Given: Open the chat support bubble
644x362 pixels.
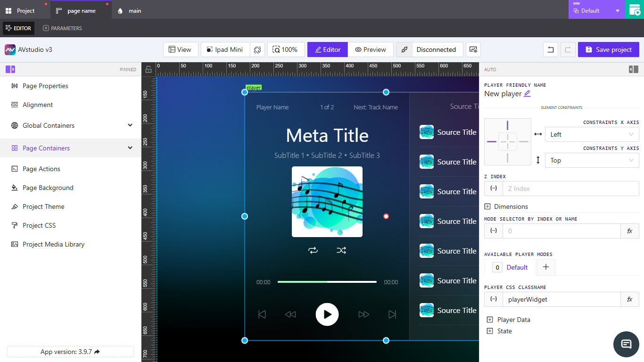Looking at the screenshot, I should coord(626,344).
